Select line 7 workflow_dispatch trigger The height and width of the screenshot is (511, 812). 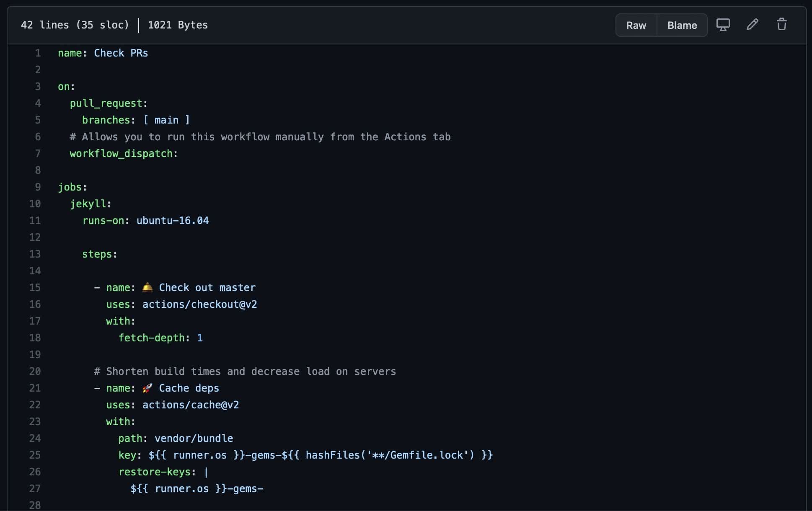click(38, 153)
